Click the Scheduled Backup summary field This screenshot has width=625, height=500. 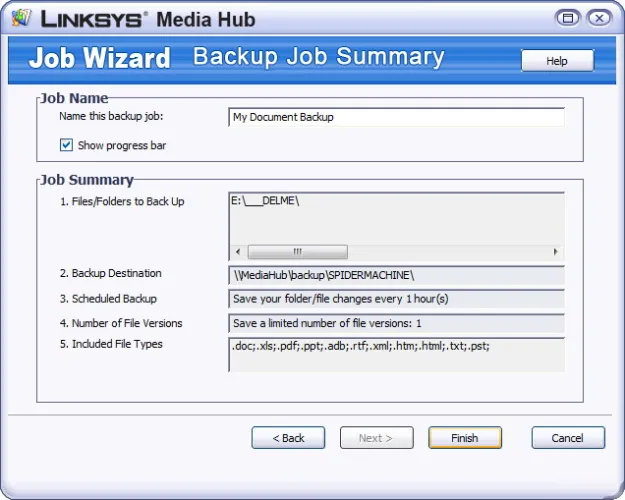click(x=396, y=299)
